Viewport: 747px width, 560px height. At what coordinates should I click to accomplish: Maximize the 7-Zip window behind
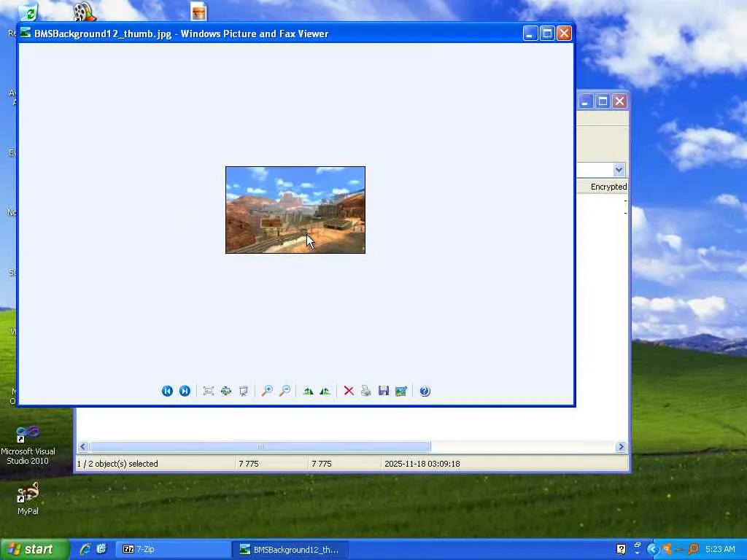click(603, 101)
